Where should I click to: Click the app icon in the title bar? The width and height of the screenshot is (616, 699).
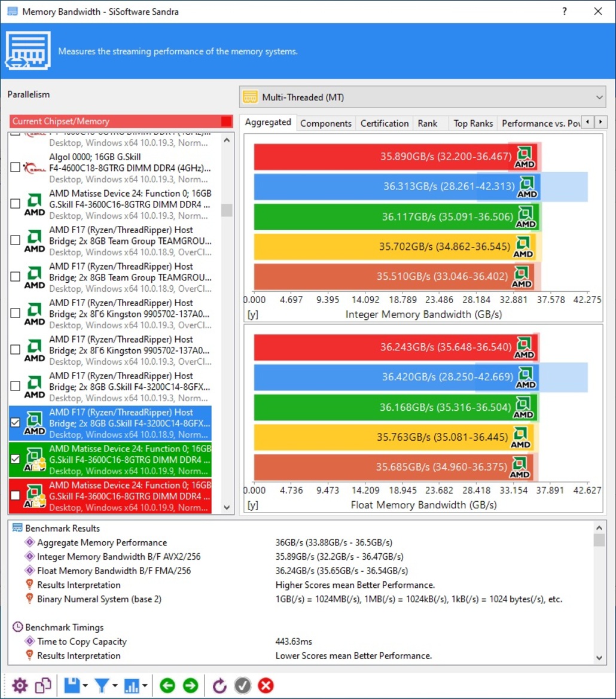coord(13,11)
